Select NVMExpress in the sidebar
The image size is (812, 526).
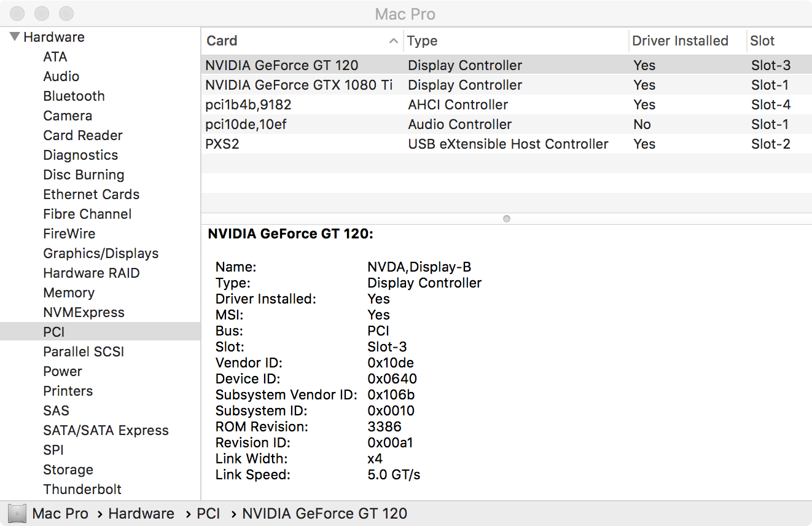[x=84, y=312]
